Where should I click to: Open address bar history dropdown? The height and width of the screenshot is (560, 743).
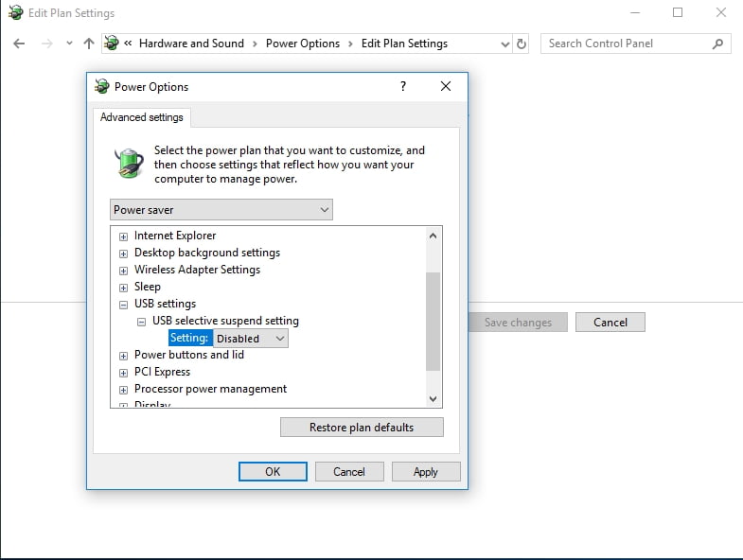[505, 44]
